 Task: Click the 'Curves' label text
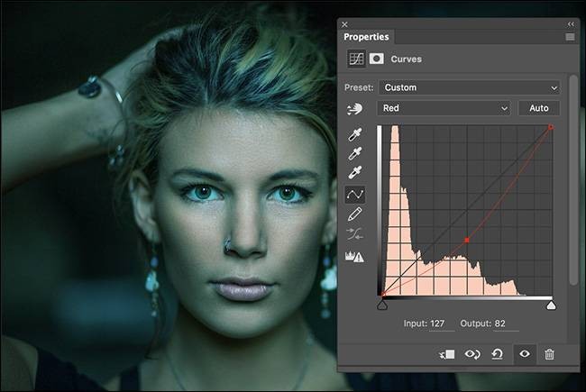coord(407,59)
